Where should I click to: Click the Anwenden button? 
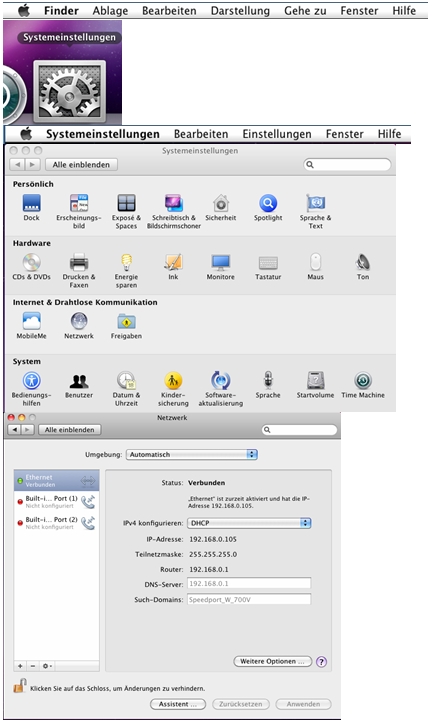[x=303, y=704]
